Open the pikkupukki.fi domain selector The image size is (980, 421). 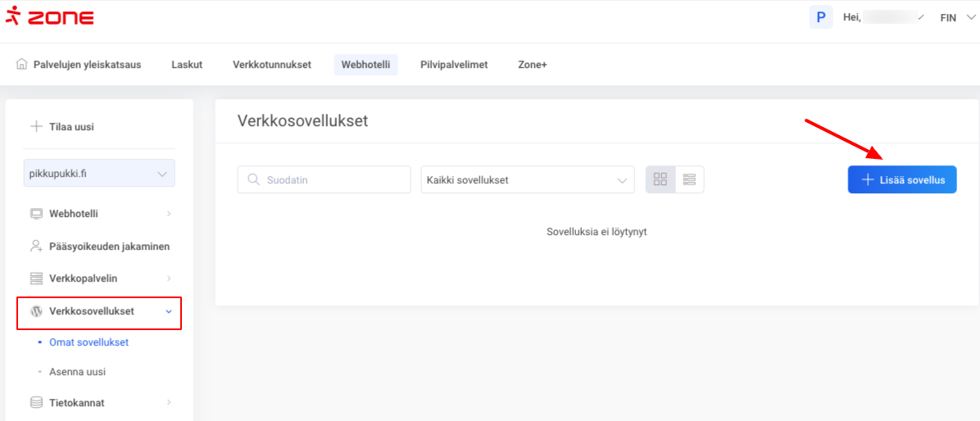99,173
